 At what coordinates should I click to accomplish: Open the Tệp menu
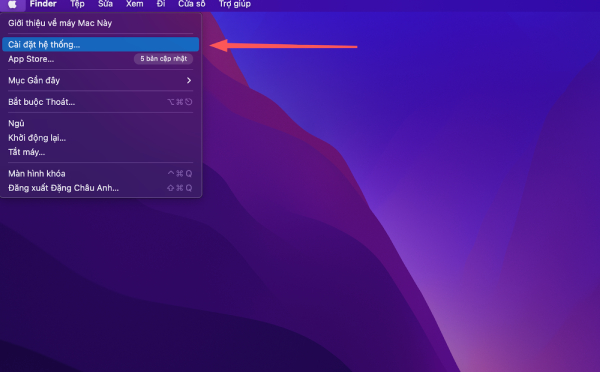pos(77,4)
